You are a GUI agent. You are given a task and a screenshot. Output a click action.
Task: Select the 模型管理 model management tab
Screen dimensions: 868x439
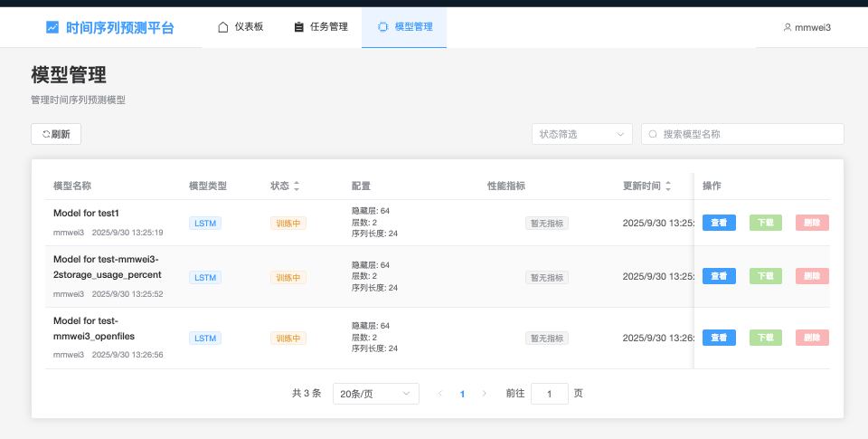point(404,27)
